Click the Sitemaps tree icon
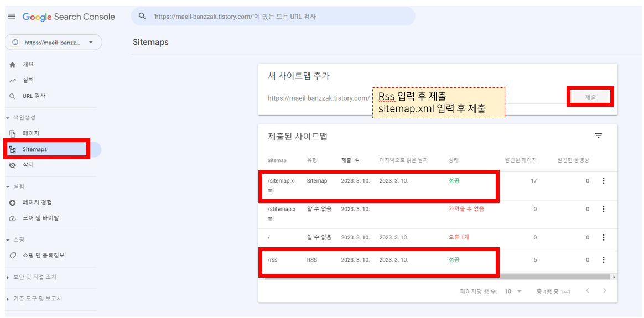644x318 pixels. [12, 150]
